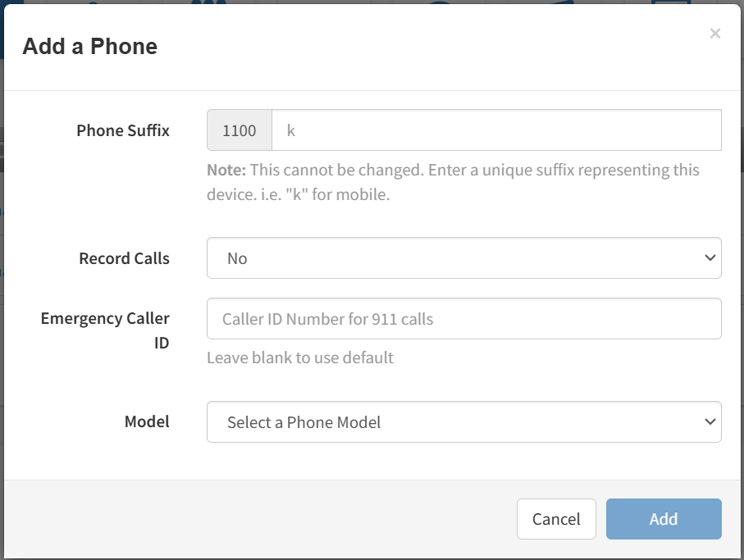Click the Model dropdown chevron arrow

point(710,422)
